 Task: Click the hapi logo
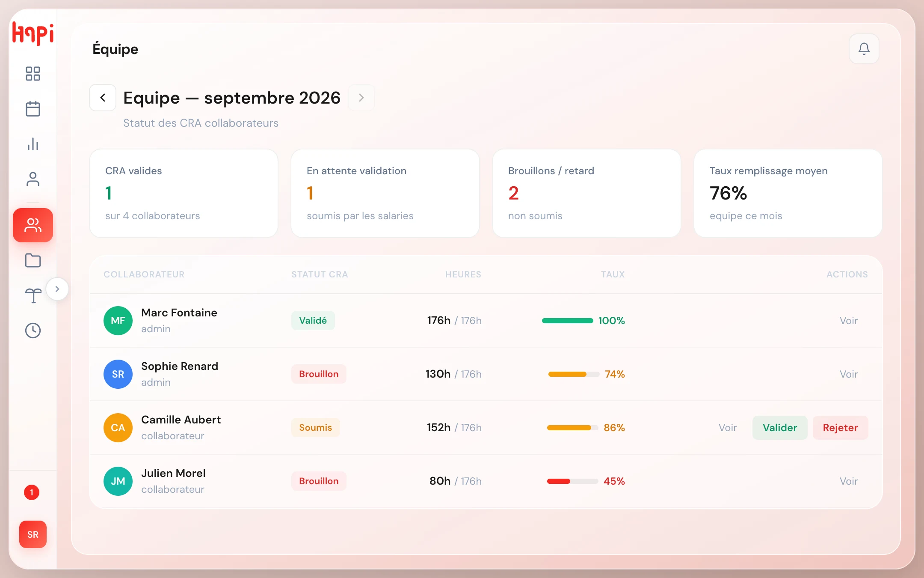(33, 33)
